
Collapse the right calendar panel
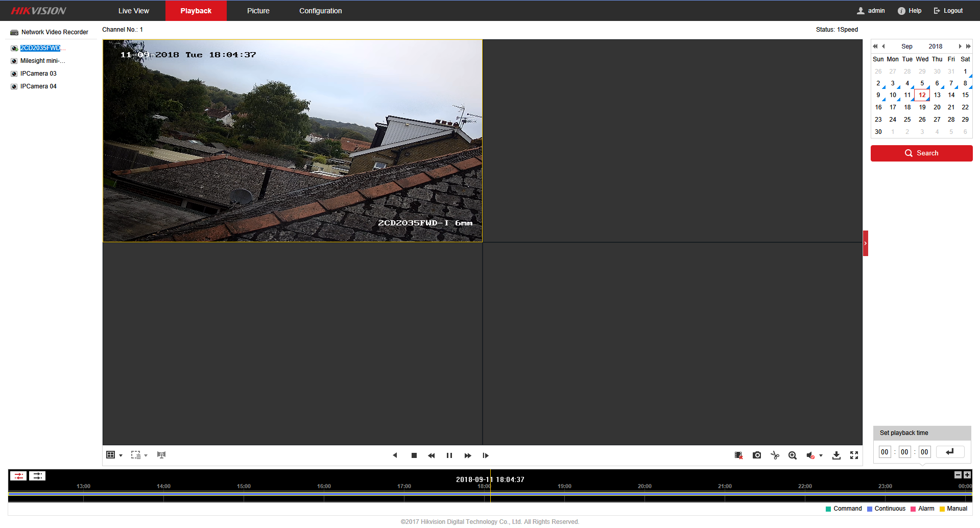coord(866,243)
